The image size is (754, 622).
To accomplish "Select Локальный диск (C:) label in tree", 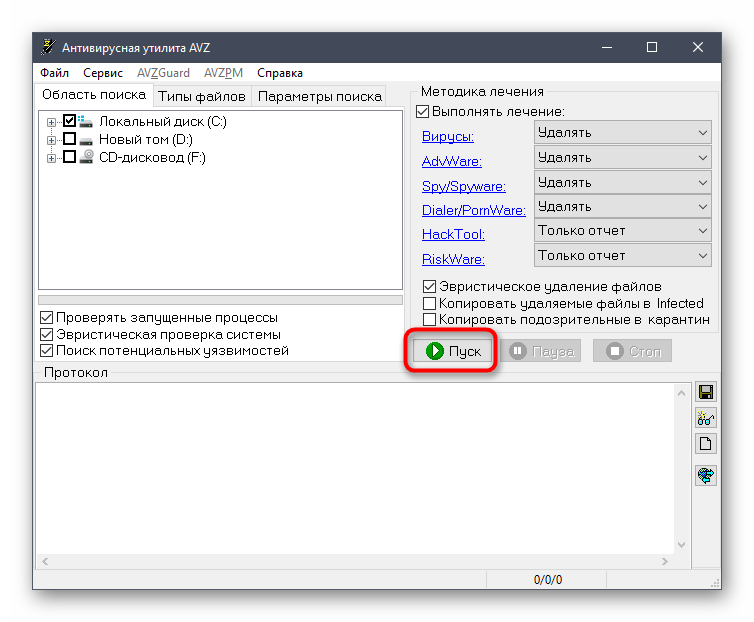I will pyautogui.click(x=163, y=121).
